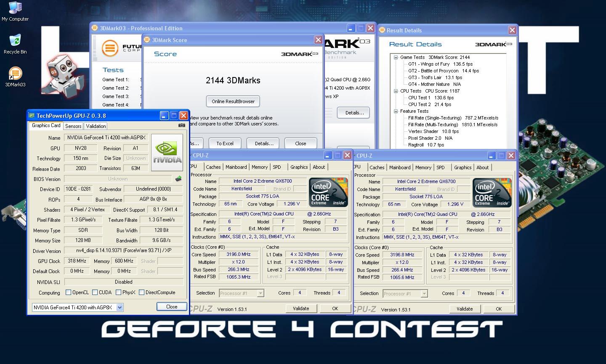The image size is (606, 364).
Task: Launch the 3DMark03 desktop shortcut
Action: 15,77
